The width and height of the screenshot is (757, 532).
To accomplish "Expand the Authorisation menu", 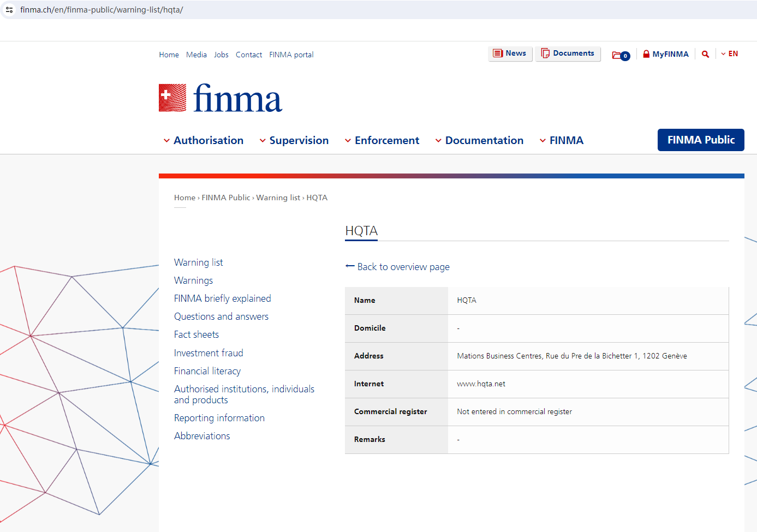I will (203, 140).
